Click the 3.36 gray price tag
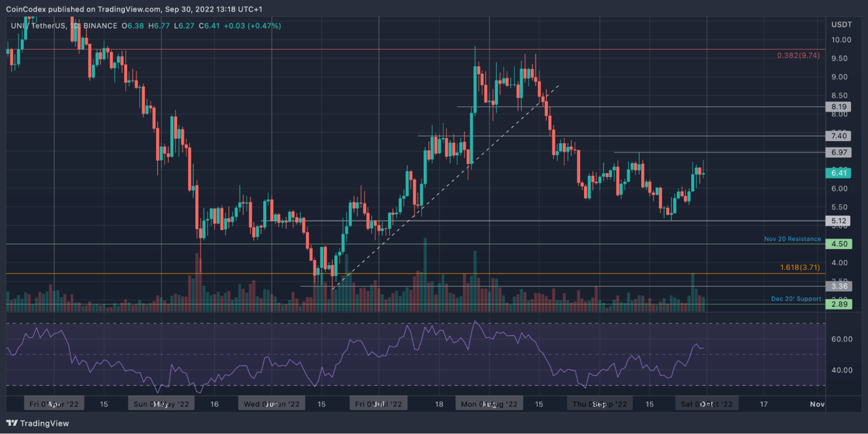Image resolution: width=868 pixels, height=434 pixels. pyautogui.click(x=838, y=286)
